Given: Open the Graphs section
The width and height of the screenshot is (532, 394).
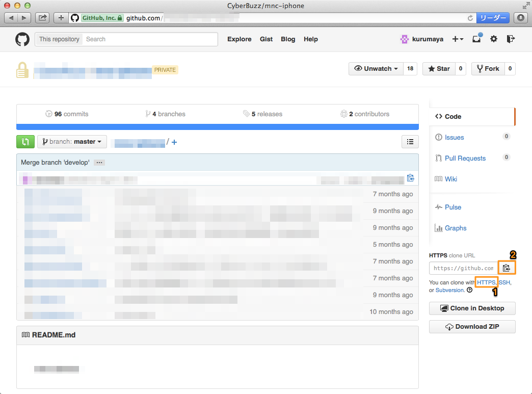Looking at the screenshot, I should coord(456,228).
